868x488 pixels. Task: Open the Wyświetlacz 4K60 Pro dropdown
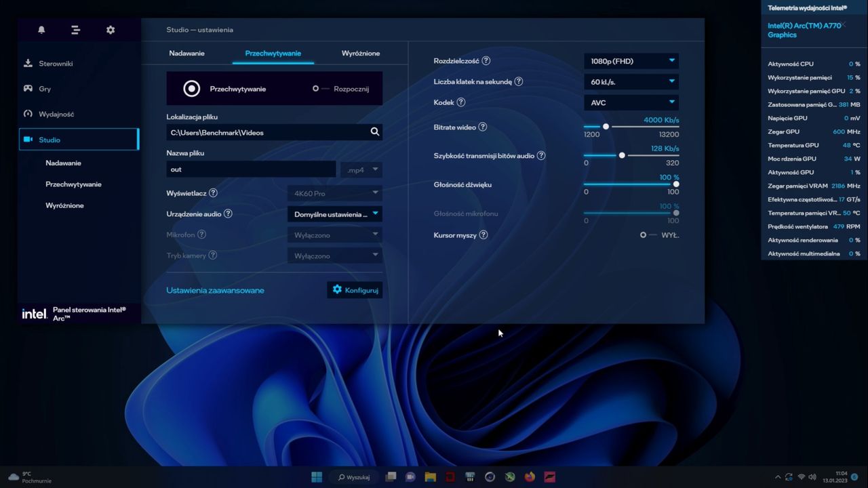[335, 193]
